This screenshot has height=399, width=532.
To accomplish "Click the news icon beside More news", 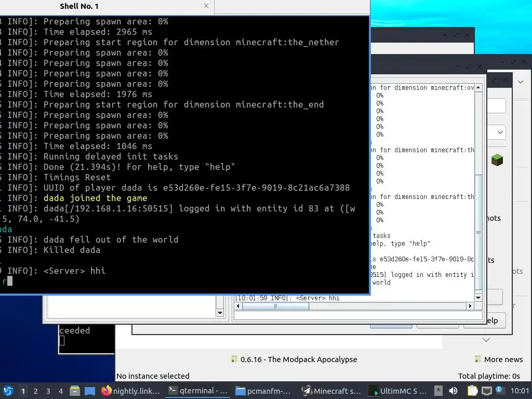I will point(478,360).
